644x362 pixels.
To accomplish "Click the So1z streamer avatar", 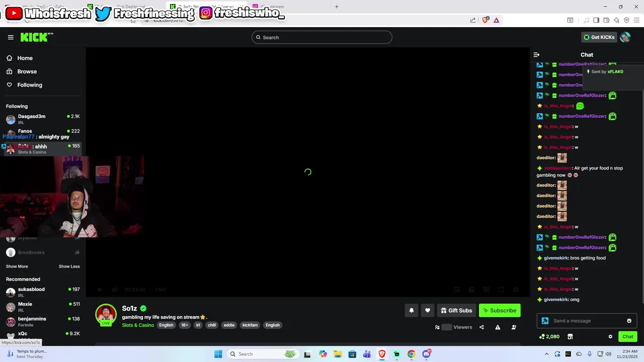I will coord(106,315).
